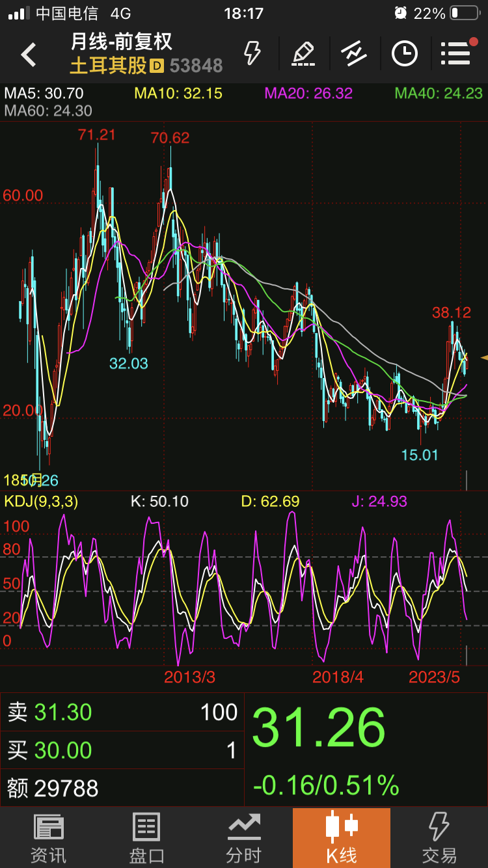The height and width of the screenshot is (868, 488).
Task: Tap the MA5 moving average label
Action: point(44,93)
